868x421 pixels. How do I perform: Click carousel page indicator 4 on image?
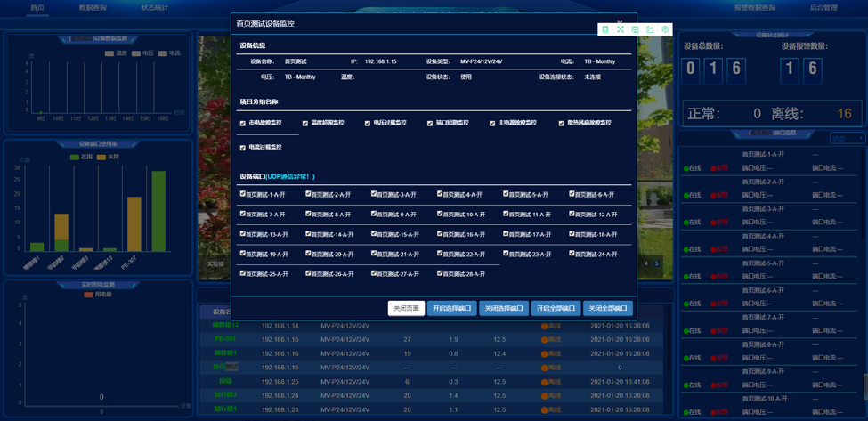pos(646,263)
